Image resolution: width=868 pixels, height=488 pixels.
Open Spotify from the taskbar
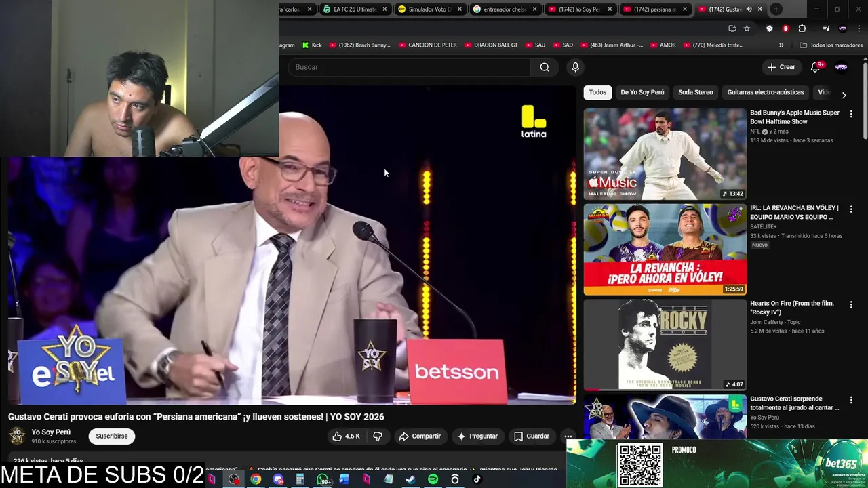coord(433,479)
